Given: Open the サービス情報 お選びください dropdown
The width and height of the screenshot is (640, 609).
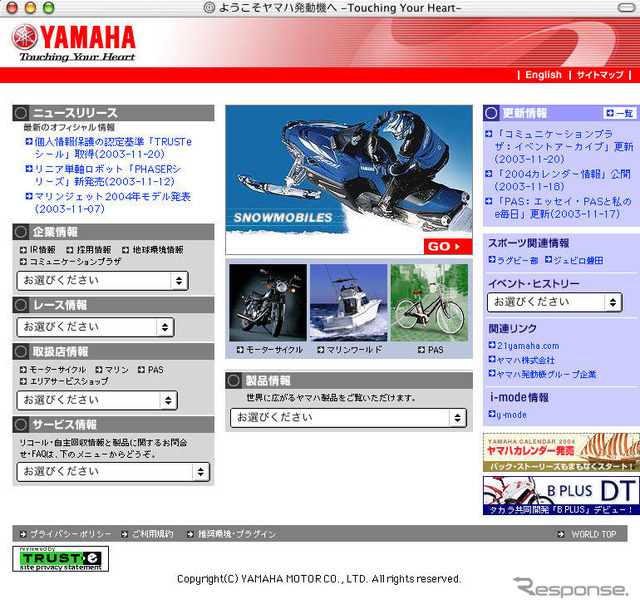Looking at the screenshot, I should pos(113,472).
